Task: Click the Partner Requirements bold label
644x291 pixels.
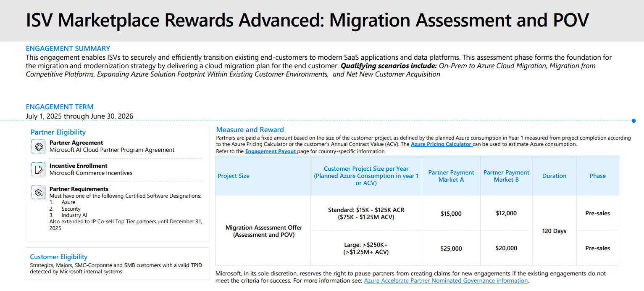Action: click(79, 189)
